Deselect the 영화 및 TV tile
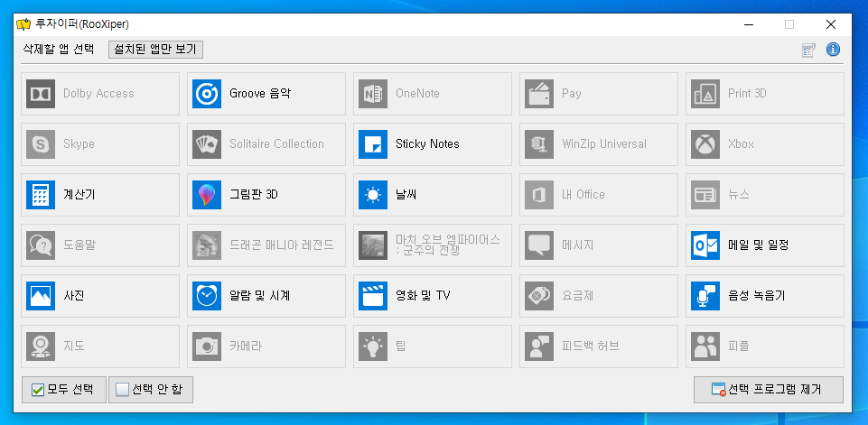 (433, 296)
